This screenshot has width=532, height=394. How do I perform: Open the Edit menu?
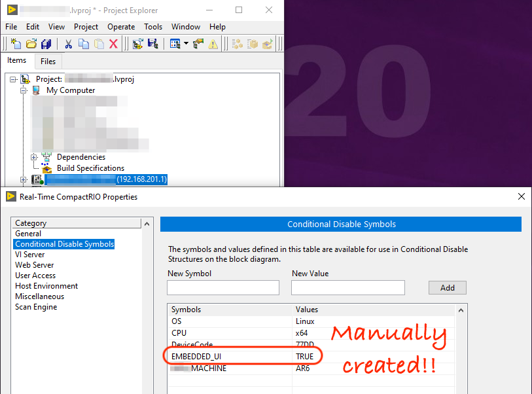(x=33, y=27)
